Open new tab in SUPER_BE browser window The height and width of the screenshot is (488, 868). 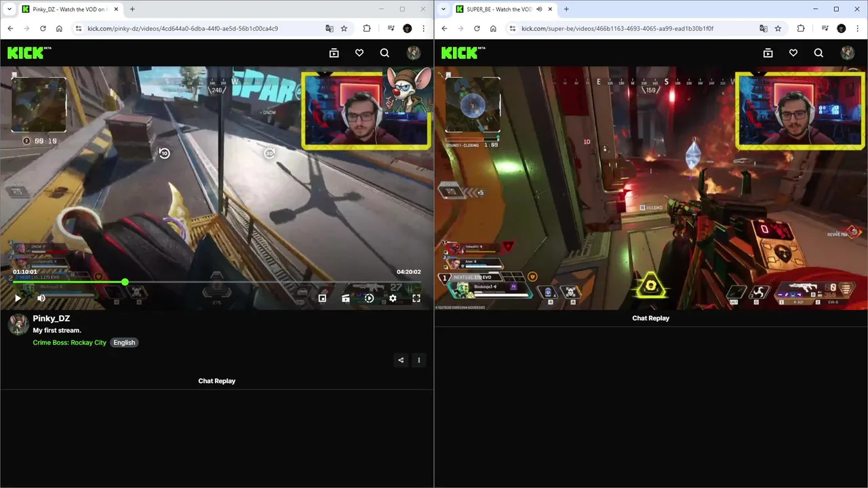pyautogui.click(x=566, y=9)
